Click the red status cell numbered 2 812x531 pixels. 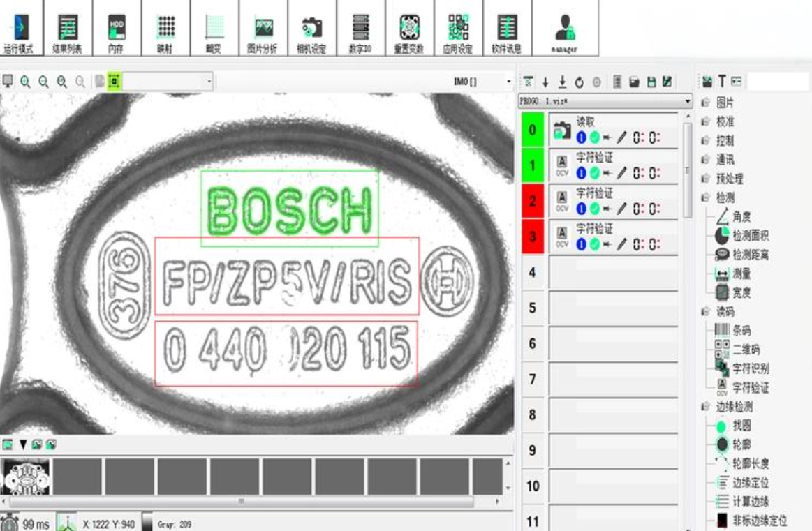(x=532, y=201)
